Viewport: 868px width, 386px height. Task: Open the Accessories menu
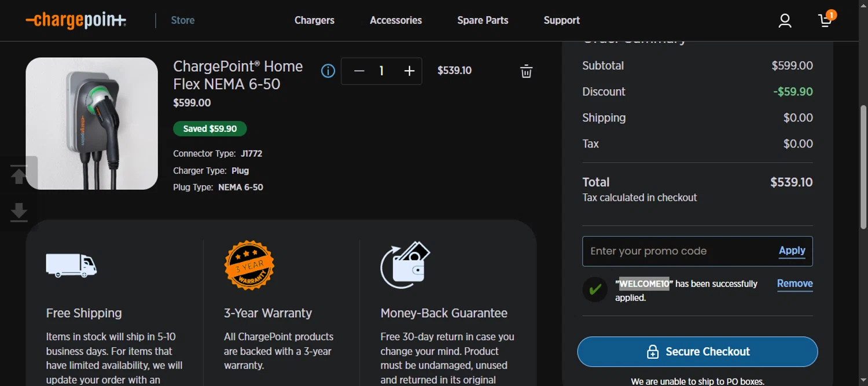click(x=396, y=20)
